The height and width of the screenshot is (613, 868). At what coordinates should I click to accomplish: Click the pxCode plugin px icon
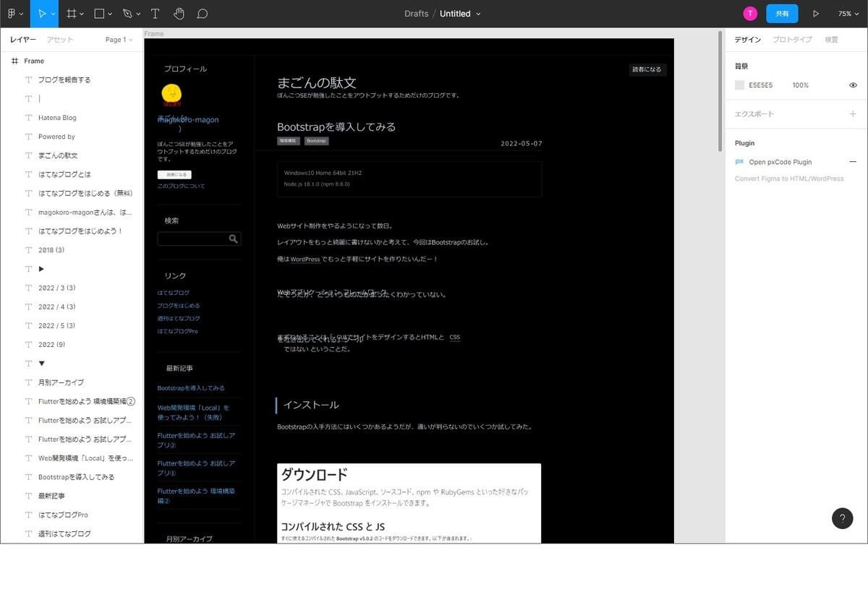(739, 162)
